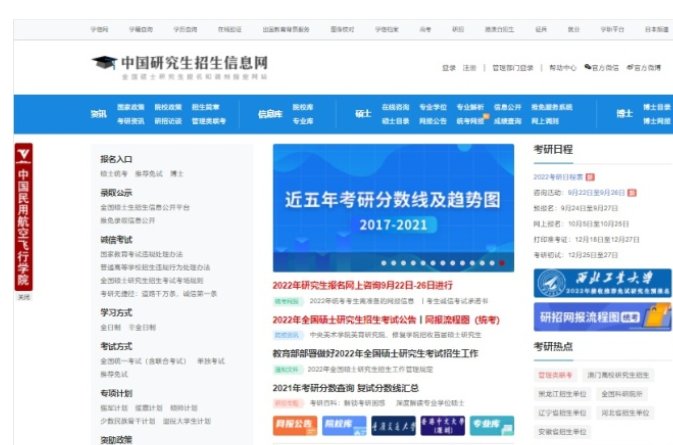Open 出国教育背景服务 in the top strip
The image size is (673, 445).
(286, 29)
